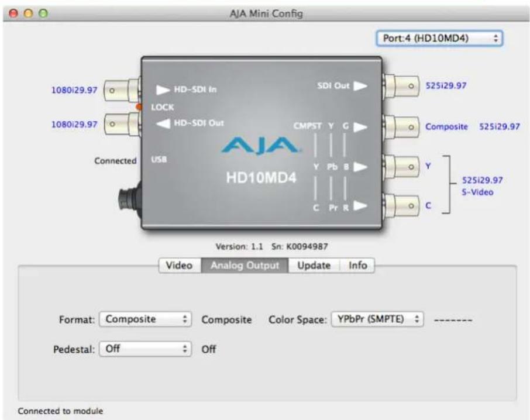Image resolution: width=530 pixels, height=420 pixels.
Task: Click the serial number Sn: K0094987
Action: pos(300,247)
